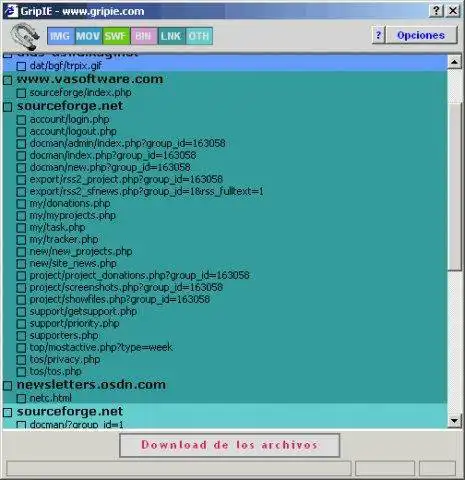Click the vertical scrollbar thumb
Screen dimensions: 465x480
click(x=454, y=187)
